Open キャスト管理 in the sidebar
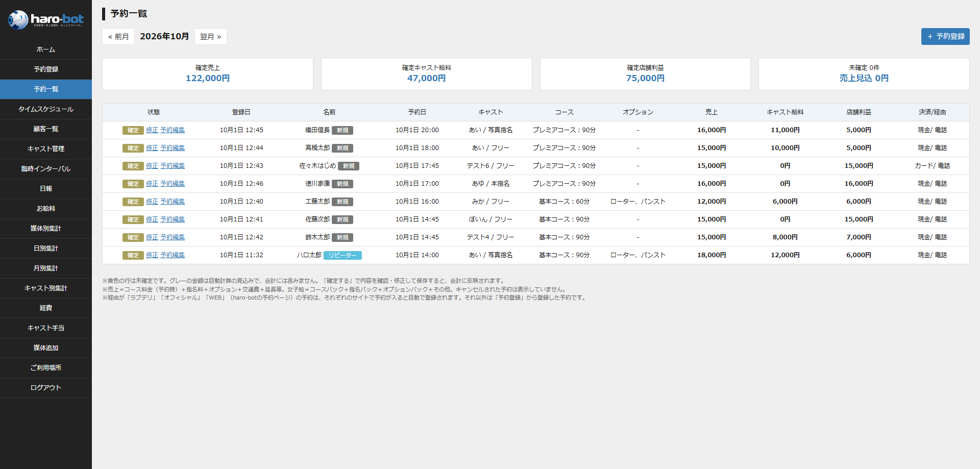The image size is (980, 469). click(x=46, y=149)
